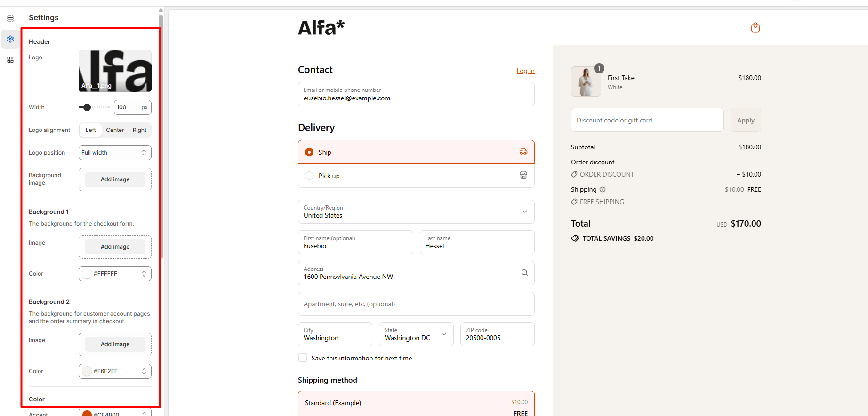Click the Log in link
Screen dimensions: 868x416
525,71
